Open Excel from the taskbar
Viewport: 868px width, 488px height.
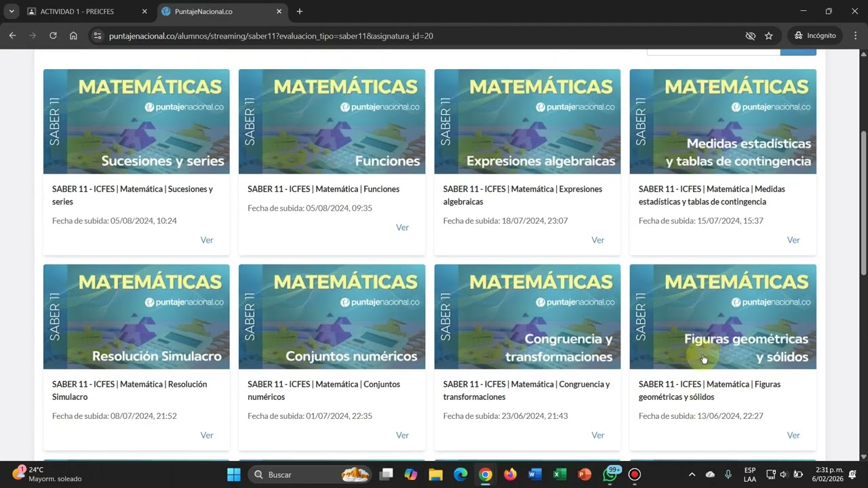pos(560,474)
